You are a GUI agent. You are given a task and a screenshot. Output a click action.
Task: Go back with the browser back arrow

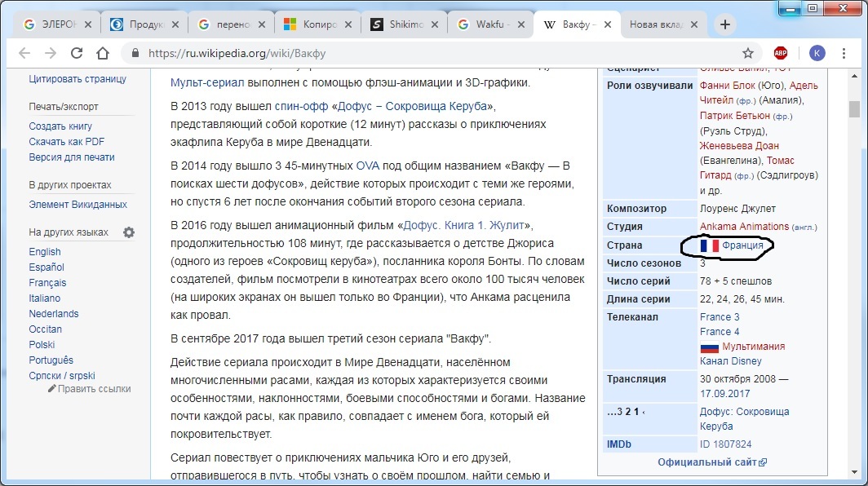click(24, 53)
